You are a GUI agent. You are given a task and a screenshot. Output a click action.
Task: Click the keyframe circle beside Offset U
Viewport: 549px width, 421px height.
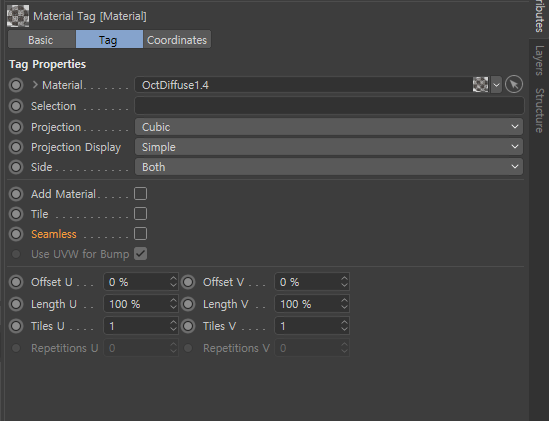pos(16,282)
